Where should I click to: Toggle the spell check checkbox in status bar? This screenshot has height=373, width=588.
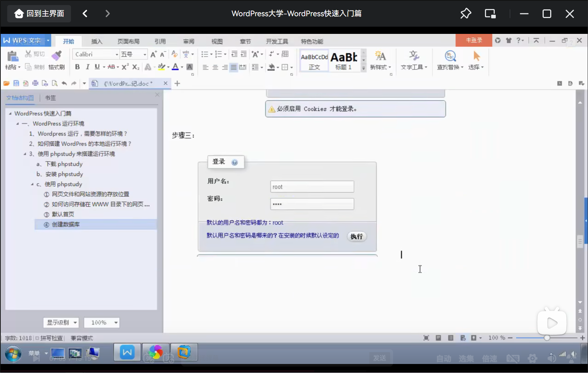37,338
